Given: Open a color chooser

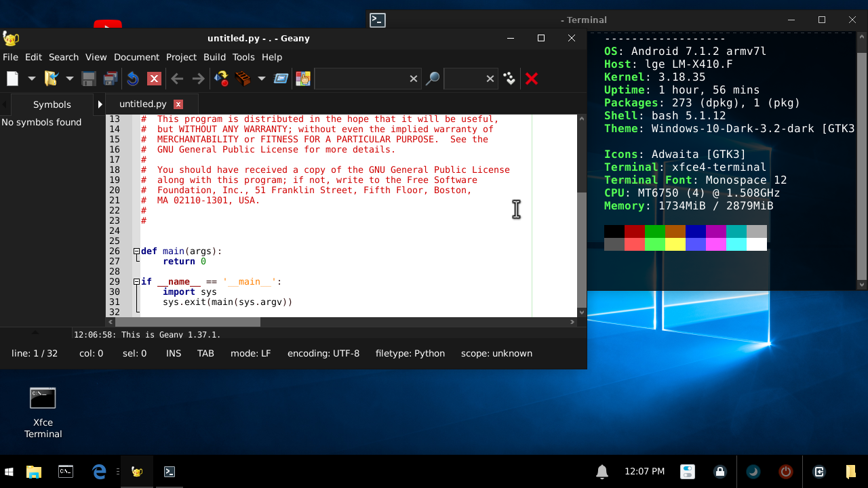Looking at the screenshot, I should point(302,79).
